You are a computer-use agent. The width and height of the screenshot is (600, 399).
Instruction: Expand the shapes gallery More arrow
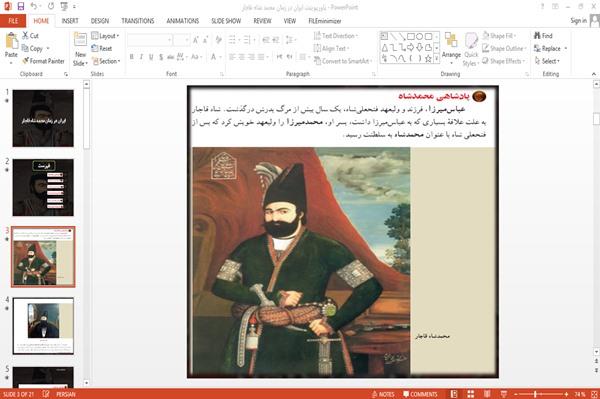coord(436,59)
